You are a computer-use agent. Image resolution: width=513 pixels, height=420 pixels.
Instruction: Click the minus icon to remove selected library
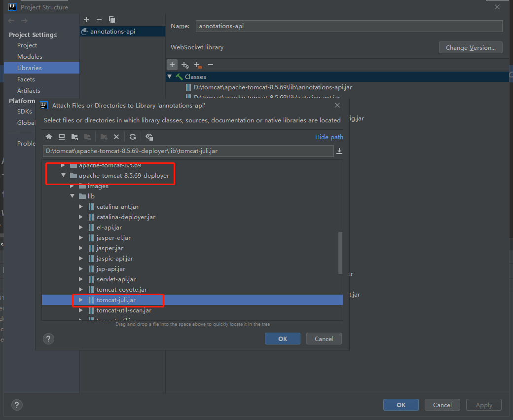click(x=99, y=20)
